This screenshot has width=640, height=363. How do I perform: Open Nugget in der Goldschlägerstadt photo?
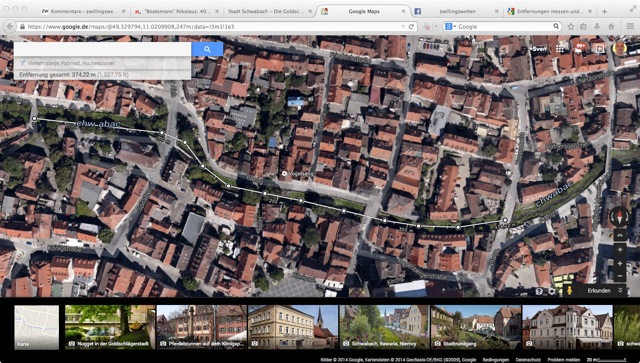tap(110, 327)
